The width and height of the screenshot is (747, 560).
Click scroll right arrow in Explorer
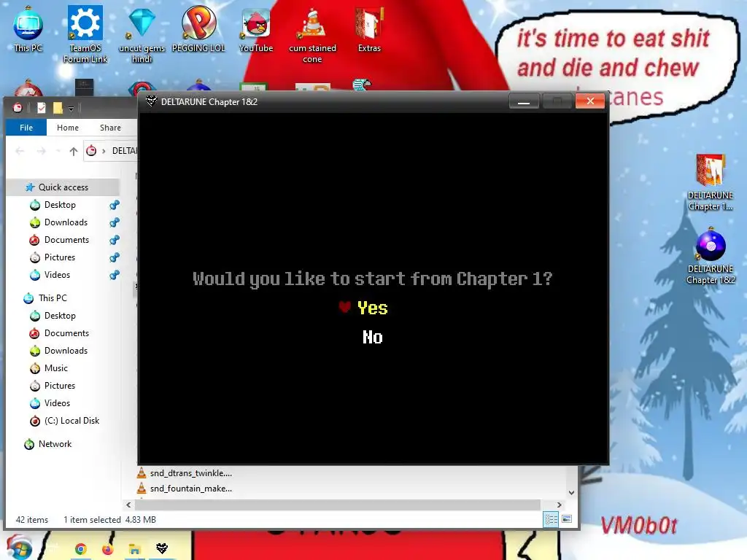coord(560,505)
